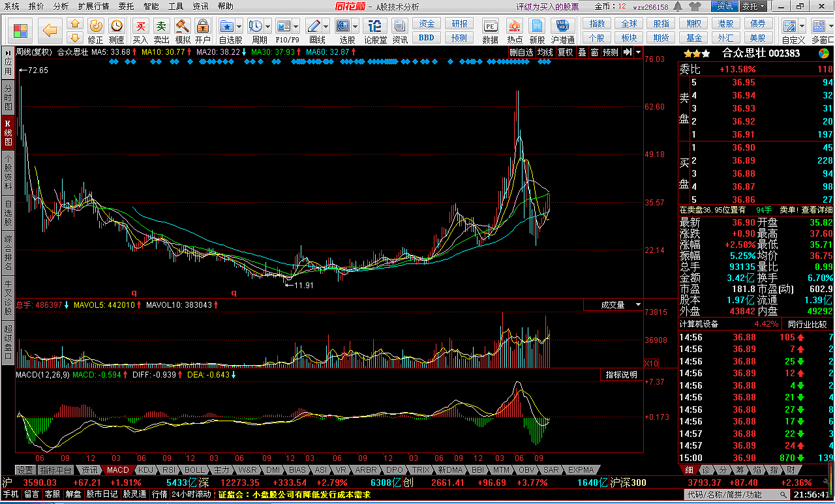
Task: Click the 查看详细 link in order book
Action: 817,210
